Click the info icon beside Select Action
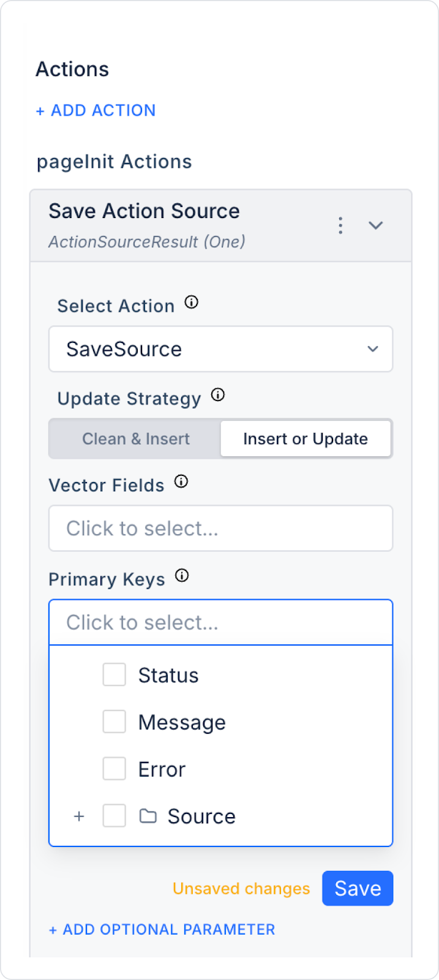 click(192, 302)
